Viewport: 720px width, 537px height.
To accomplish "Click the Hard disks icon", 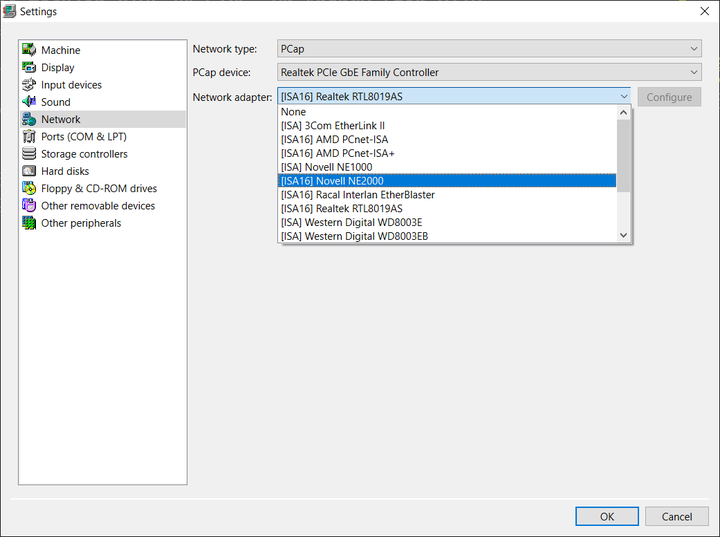I will tap(29, 171).
